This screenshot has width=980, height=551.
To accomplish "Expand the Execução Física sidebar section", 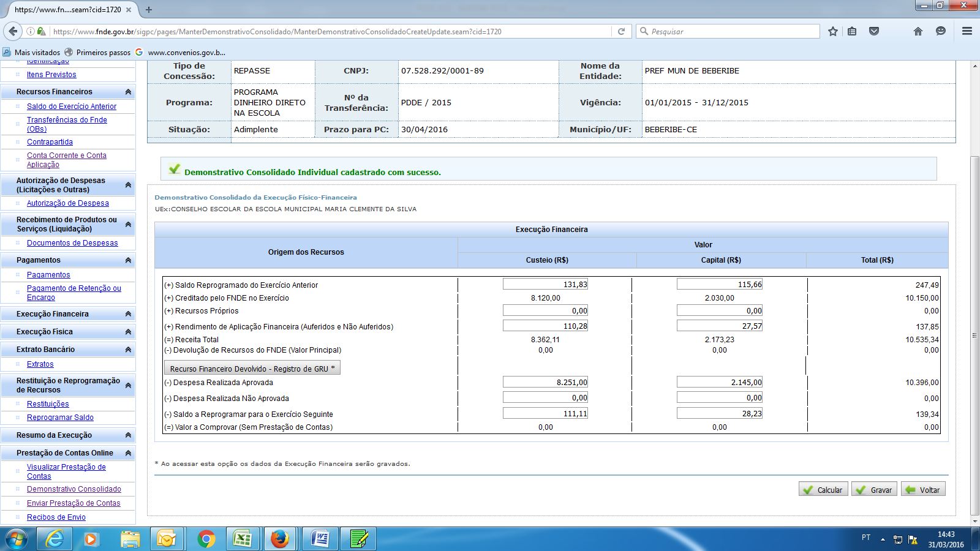I will pos(128,332).
